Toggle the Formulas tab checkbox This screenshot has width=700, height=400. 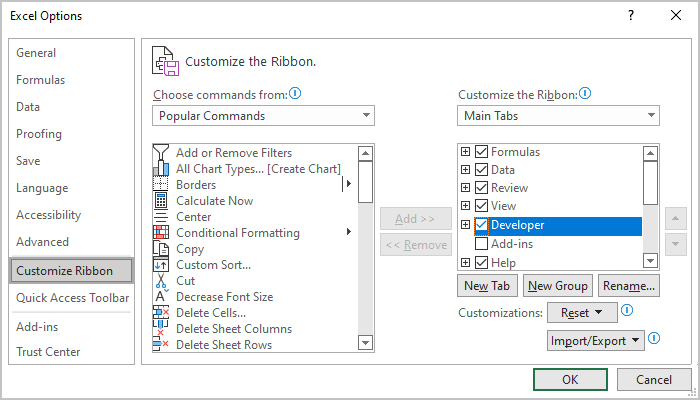coord(482,152)
